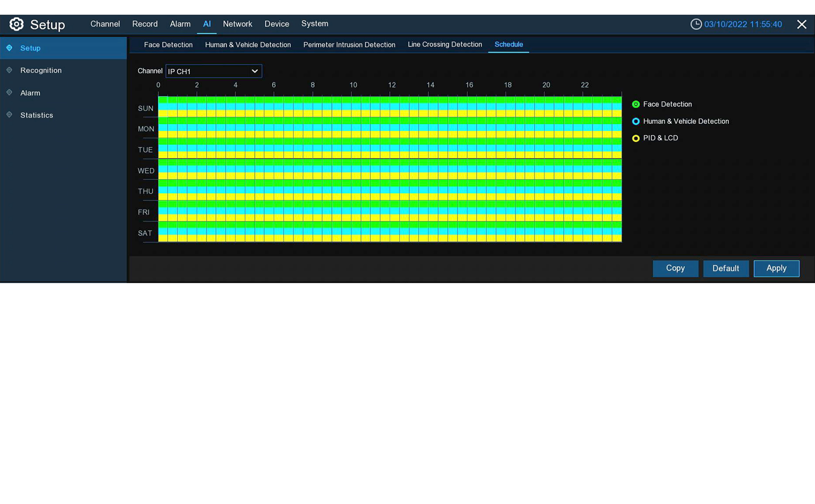
Task: Click the Default button
Action: click(x=726, y=268)
